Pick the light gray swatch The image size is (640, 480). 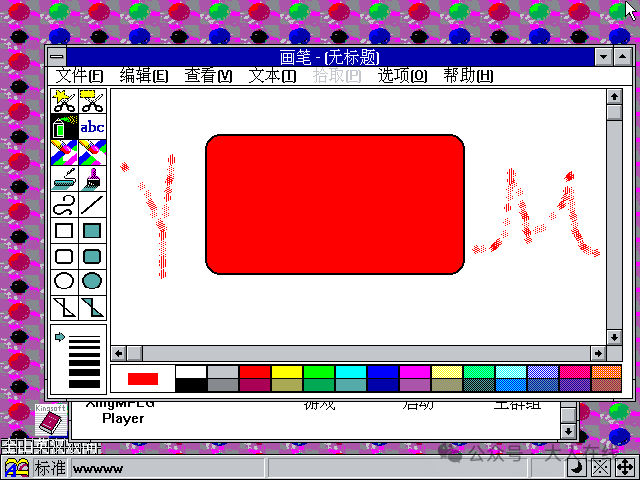223,372
